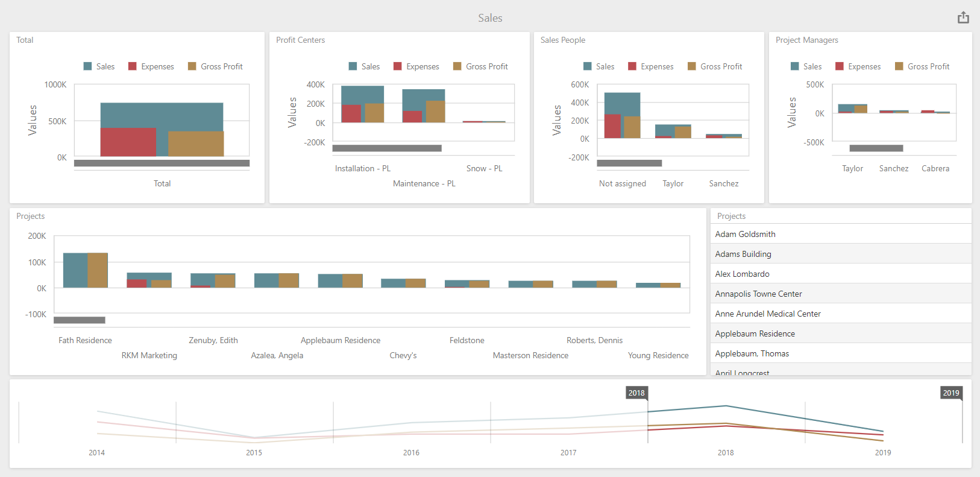Click the Young Residence axis label
Screen dimensions: 980x477
tap(658, 355)
